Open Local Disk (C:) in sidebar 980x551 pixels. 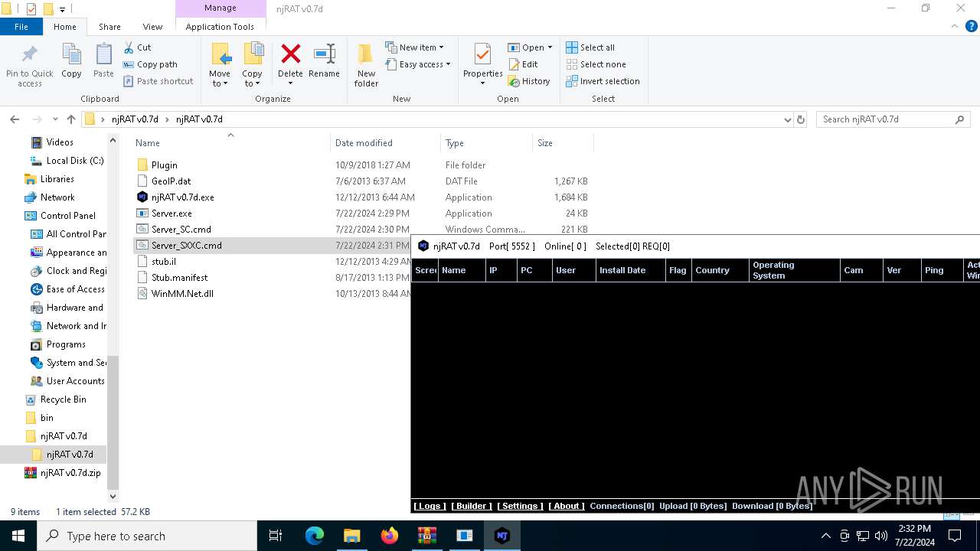point(75,161)
